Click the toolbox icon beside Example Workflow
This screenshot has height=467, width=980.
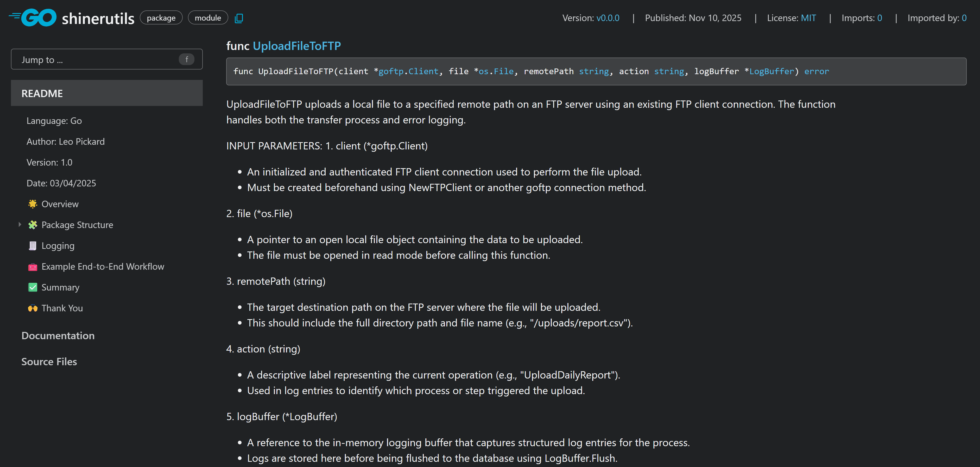pos(33,267)
